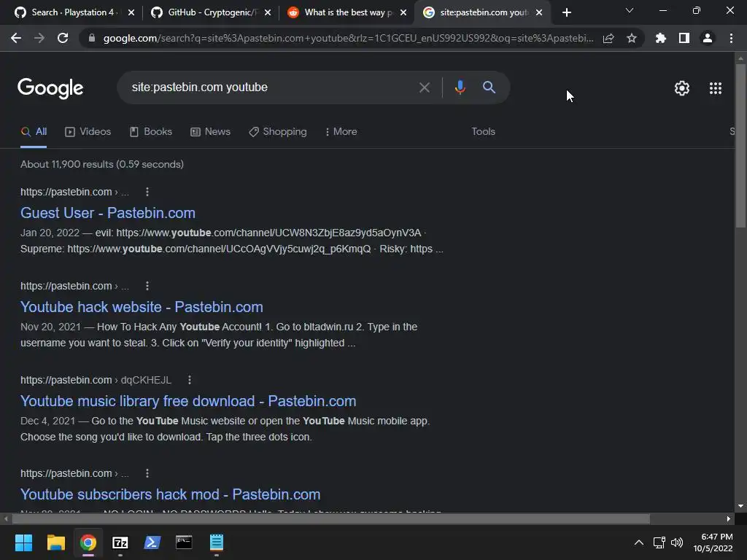Launch PowerShell from the taskbar
747x560 pixels.
click(x=152, y=542)
